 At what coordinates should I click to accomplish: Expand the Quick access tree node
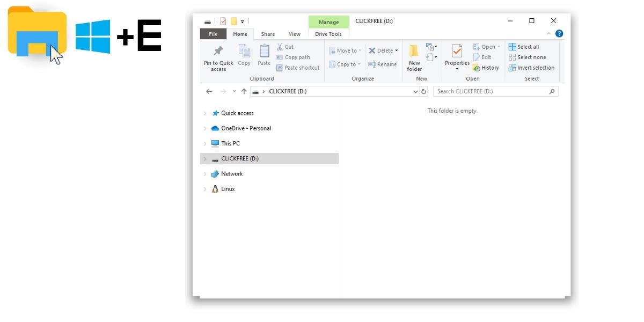205,113
